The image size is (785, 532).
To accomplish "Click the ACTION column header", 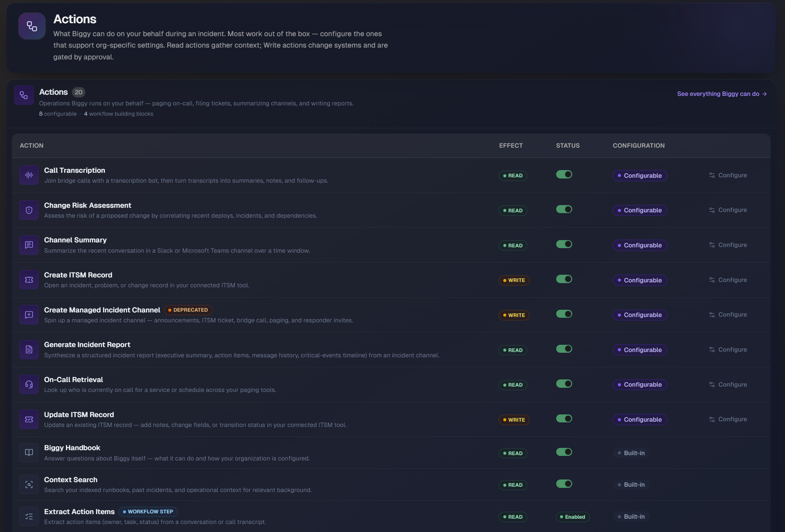I will coord(32,145).
